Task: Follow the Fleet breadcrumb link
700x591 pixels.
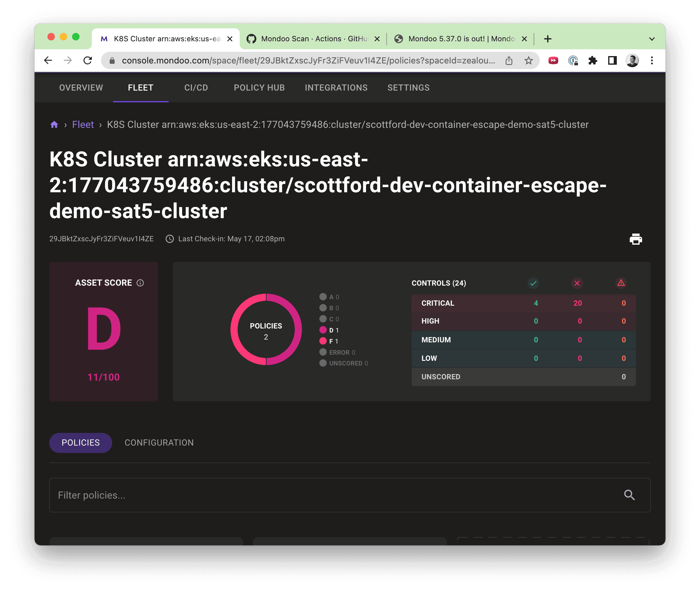Action: [83, 124]
